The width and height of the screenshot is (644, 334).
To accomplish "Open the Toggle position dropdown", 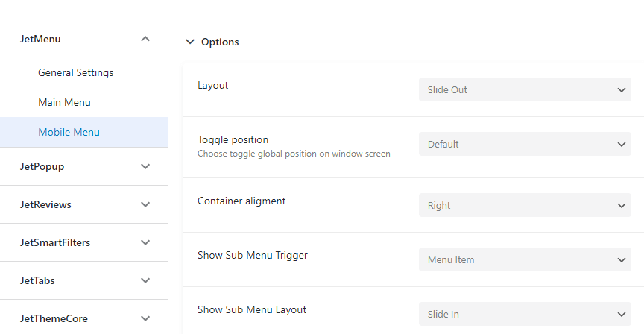I will click(x=525, y=144).
